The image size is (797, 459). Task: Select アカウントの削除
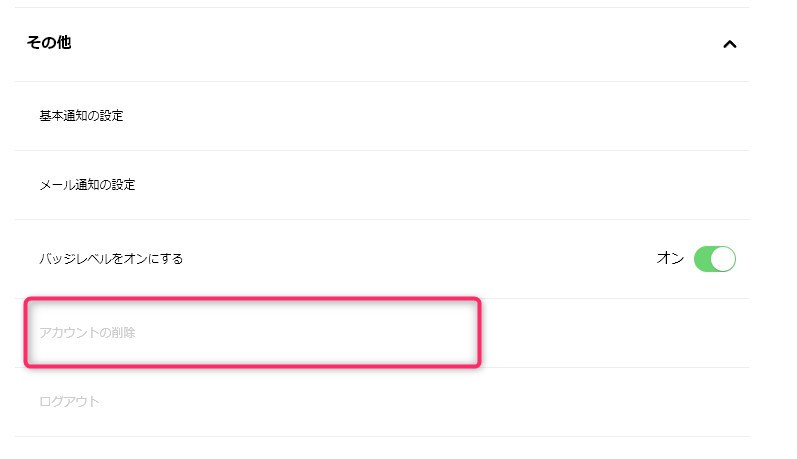87,333
